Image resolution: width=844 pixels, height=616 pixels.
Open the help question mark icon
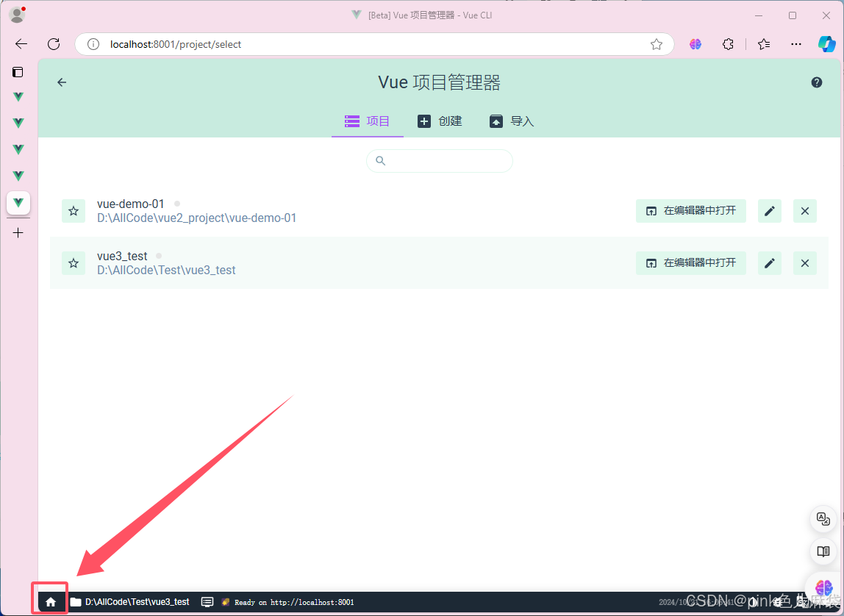pyautogui.click(x=817, y=82)
